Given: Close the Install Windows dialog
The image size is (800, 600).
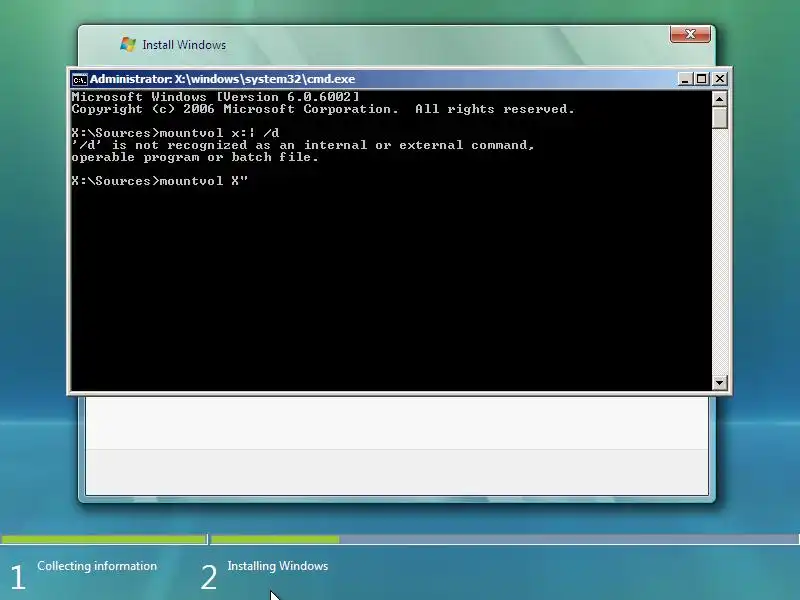Looking at the screenshot, I should pos(690,34).
